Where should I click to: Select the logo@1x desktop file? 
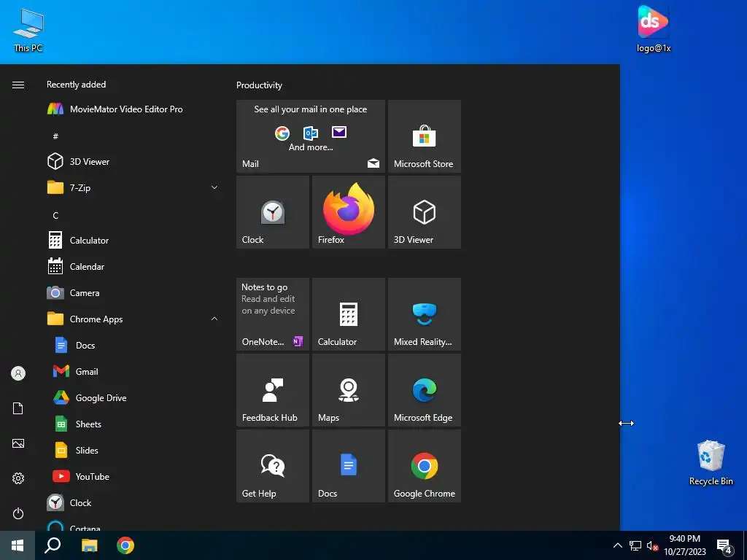(x=653, y=28)
